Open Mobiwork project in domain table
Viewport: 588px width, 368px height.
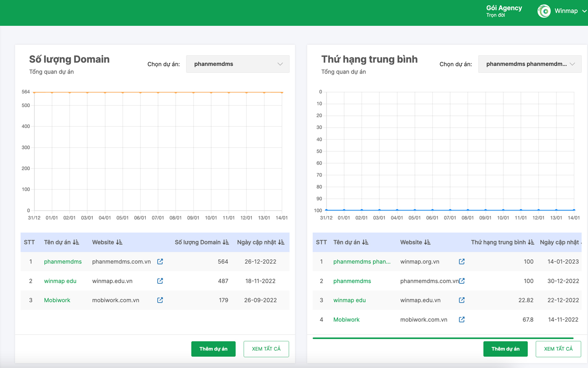(57, 300)
